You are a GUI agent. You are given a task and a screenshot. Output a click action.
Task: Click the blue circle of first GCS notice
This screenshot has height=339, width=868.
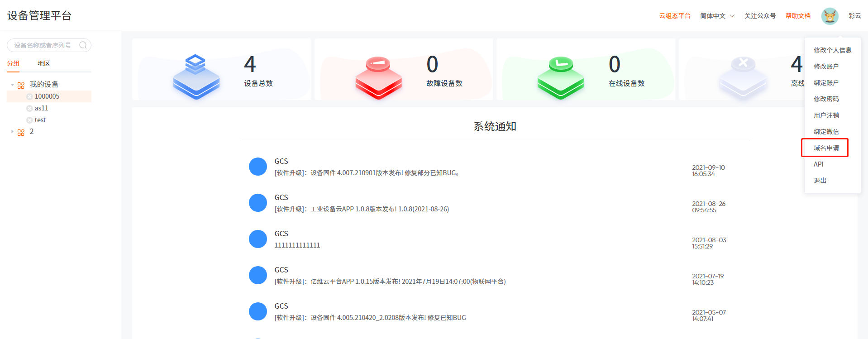tap(258, 167)
